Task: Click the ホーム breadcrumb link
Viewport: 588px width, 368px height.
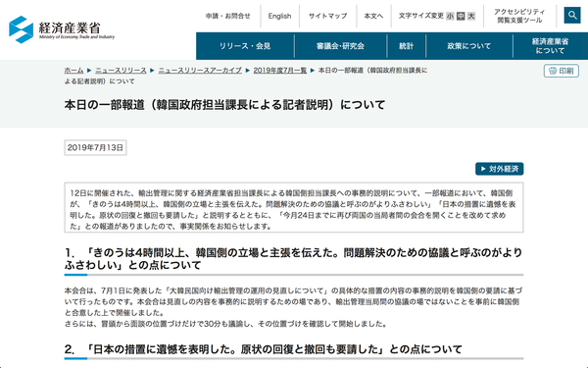Action: [x=73, y=71]
